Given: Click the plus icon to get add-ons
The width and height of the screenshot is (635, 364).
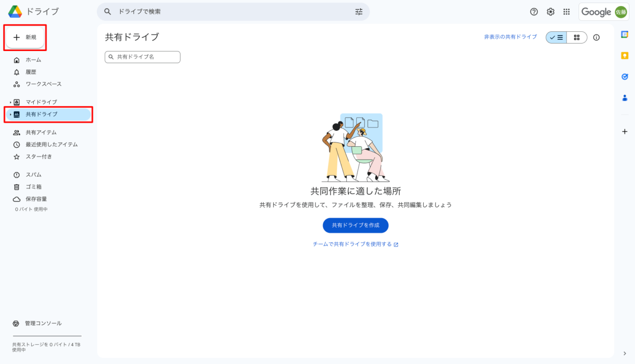Looking at the screenshot, I should [x=625, y=131].
